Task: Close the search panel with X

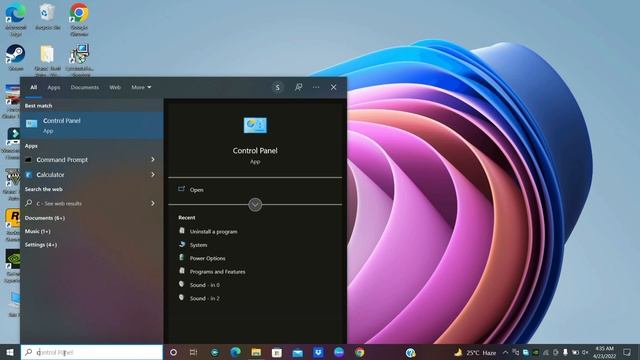Action: point(333,87)
